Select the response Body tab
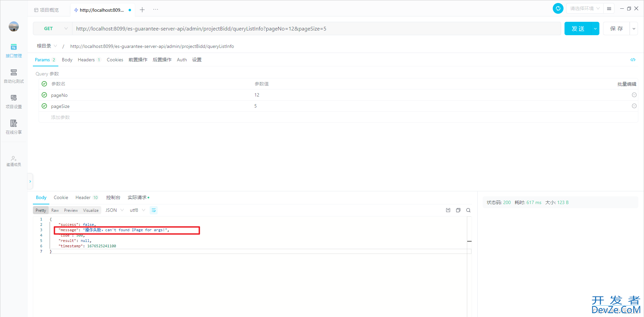 [41, 197]
